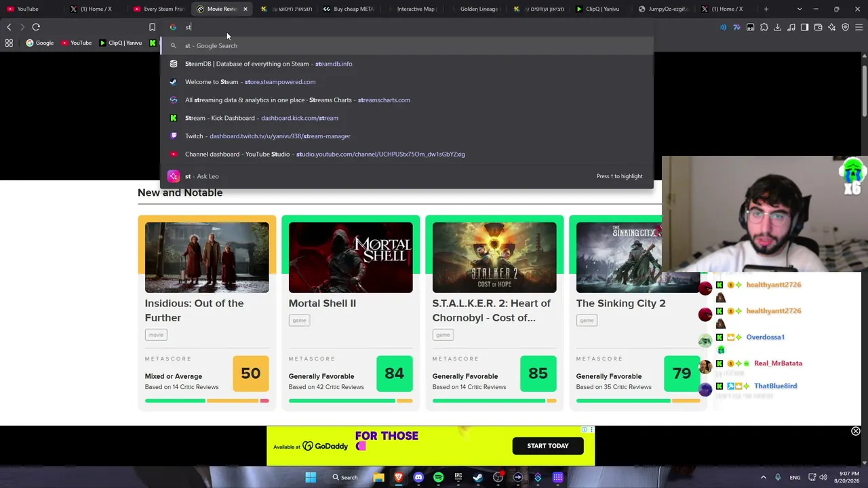
Task: Close the bottom ad banner with X
Action: click(856, 432)
